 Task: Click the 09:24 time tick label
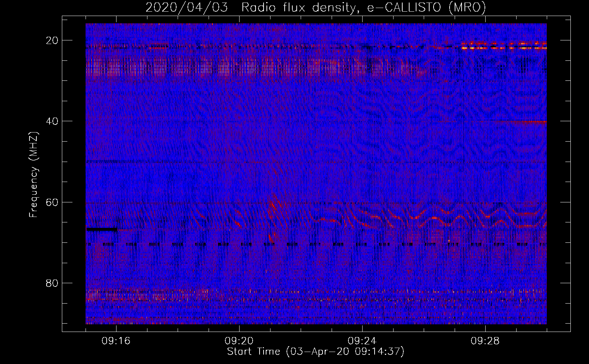coord(362,341)
